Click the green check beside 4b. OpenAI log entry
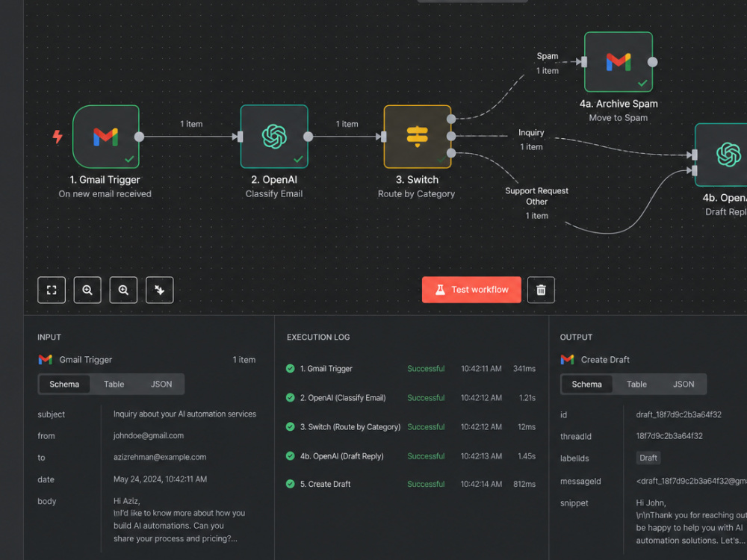The width and height of the screenshot is (747, 560). tap(290, 456)
